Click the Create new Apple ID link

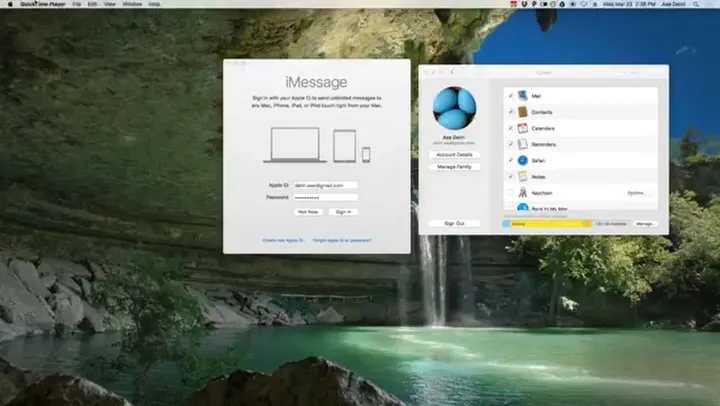(x=283, y=240)
